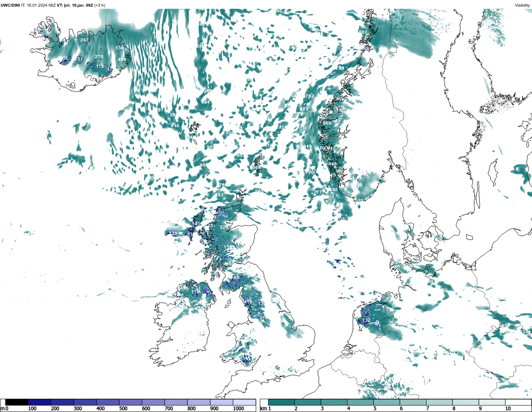Click the "741" value in the Norwegian Sea
532x412 pixels.
(281, 127)
